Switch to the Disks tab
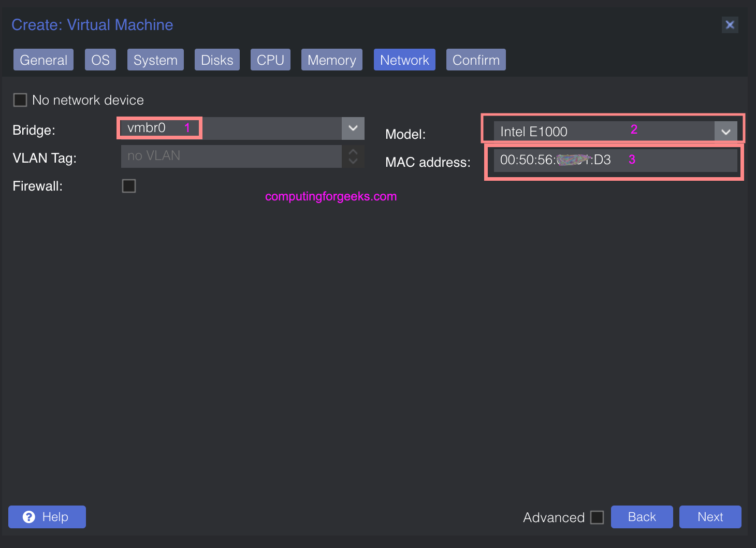The image size is (756, 548). click(x=217, y=59)
